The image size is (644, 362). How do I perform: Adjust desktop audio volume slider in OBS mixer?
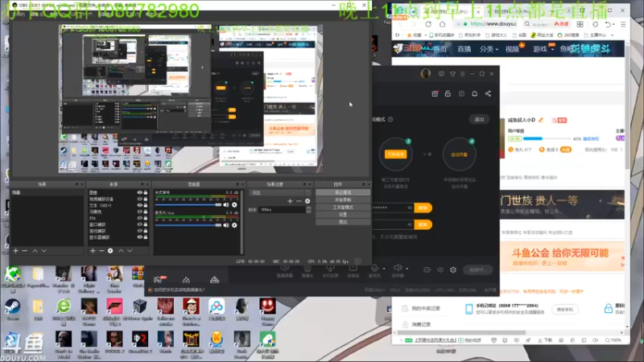pos(188,205)
